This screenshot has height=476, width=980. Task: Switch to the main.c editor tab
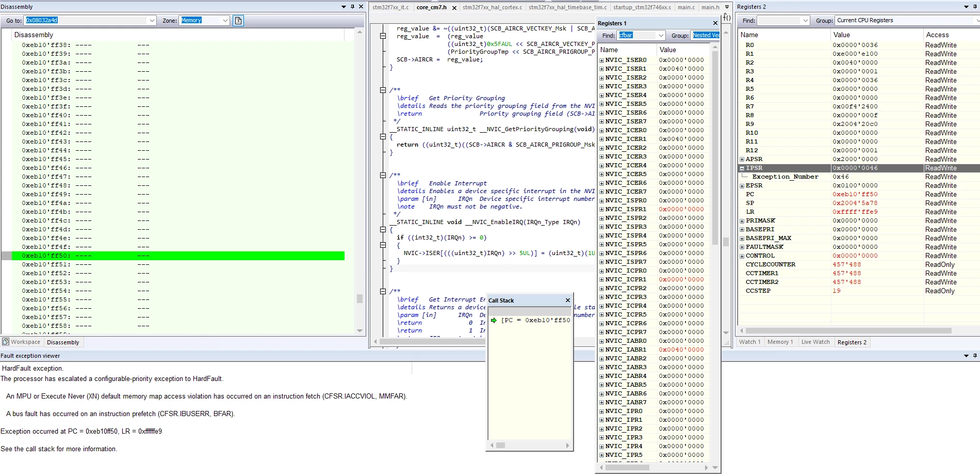(x=686, y=7)
